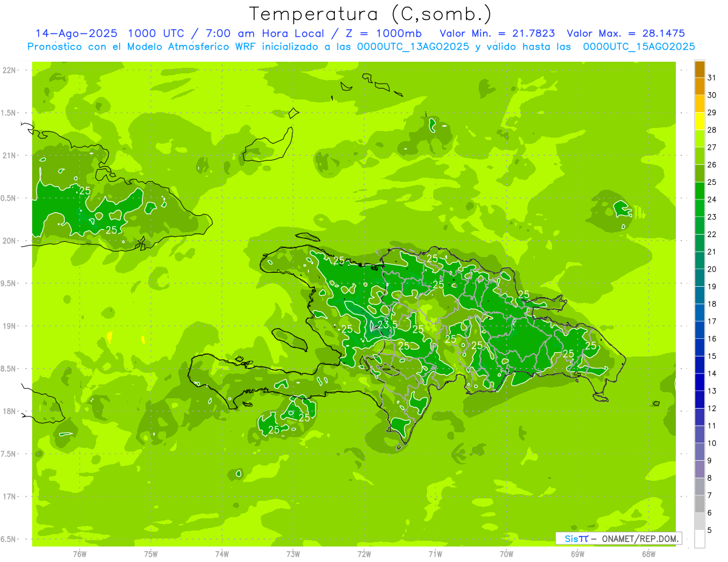Click the teal legend swatch between 19 and 20
The image size is (728, 562).
(699, 278)
